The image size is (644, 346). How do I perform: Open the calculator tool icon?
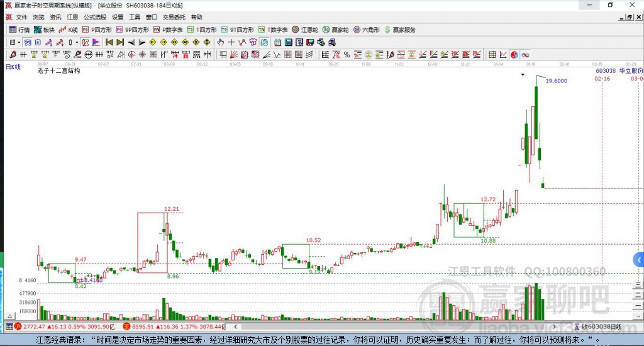pyautogui.click(x=288, y=42)
